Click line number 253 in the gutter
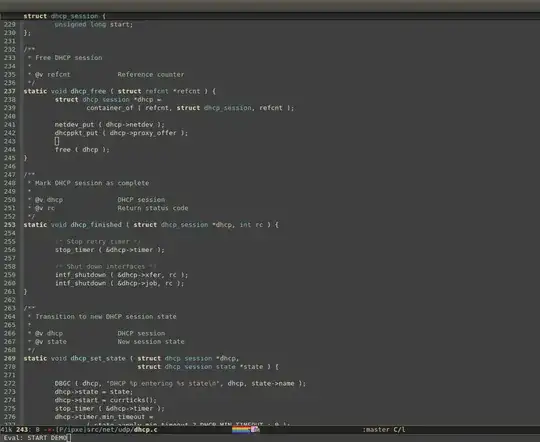540x442 pixels. point(10,225)
